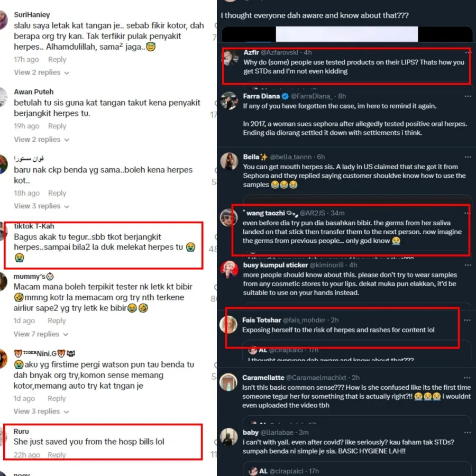The height and width of the screenshot is (476, 476).
Task: Open Farra Diana's profile avatar
Action: coord(229,100)
